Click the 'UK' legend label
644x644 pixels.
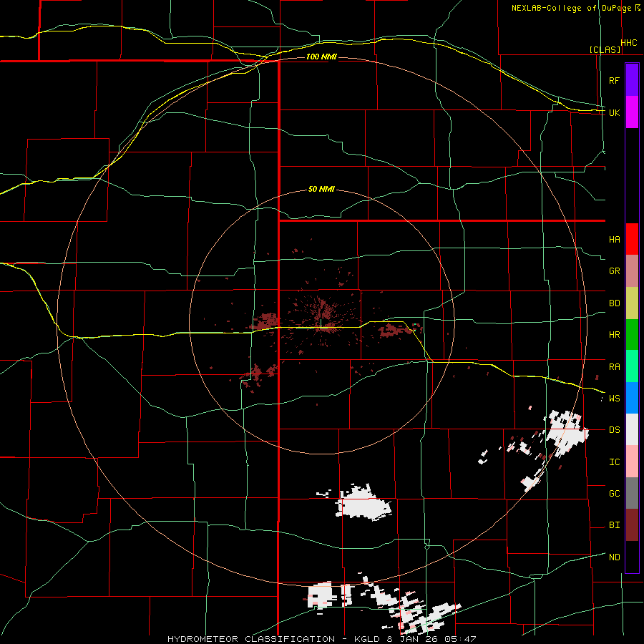(x=614, y=112)
